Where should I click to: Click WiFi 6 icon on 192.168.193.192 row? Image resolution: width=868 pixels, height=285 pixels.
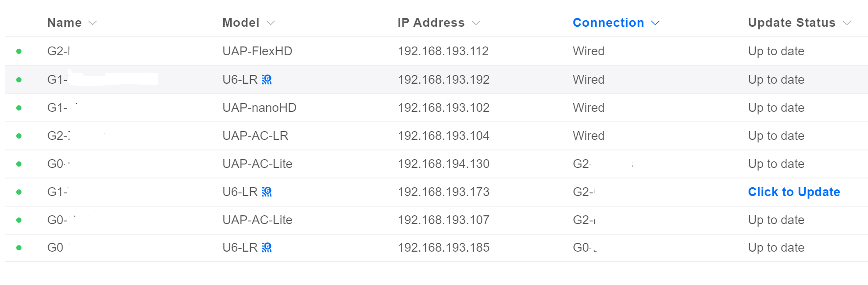tap(267, 79)
